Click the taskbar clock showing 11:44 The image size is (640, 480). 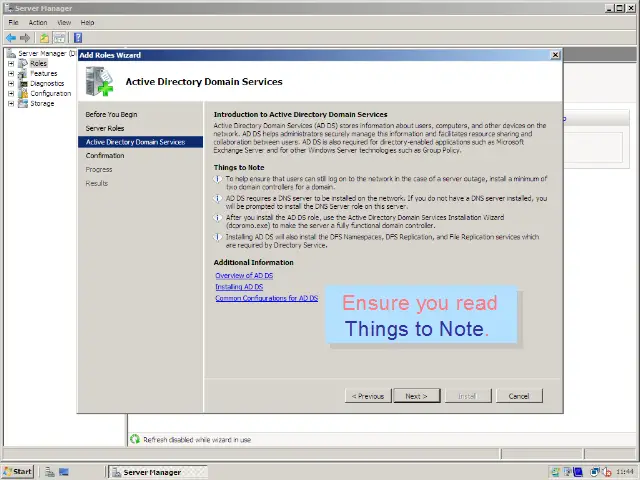624,472
